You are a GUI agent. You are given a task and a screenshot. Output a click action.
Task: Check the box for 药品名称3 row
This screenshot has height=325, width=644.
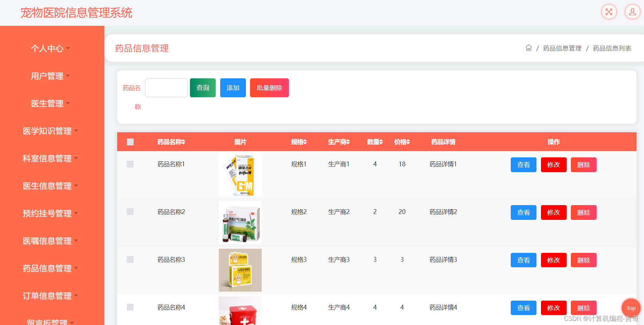[x=130, y=259]
